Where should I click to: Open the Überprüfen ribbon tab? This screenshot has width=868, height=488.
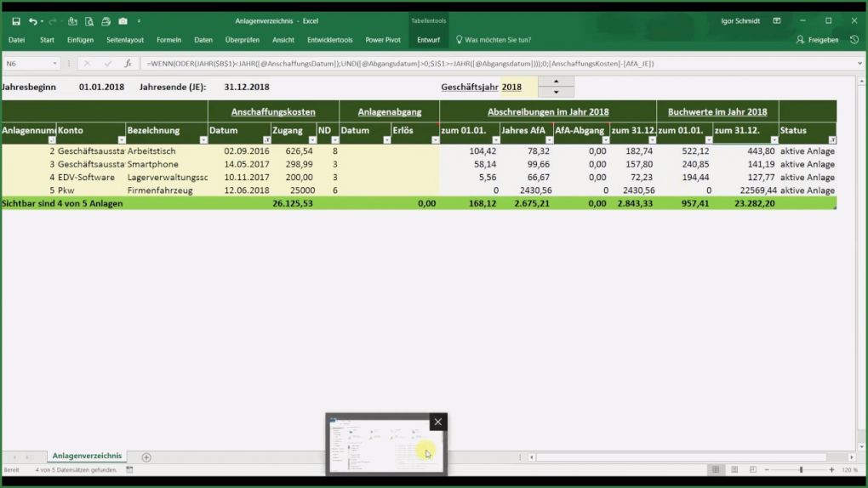(242, 40)
